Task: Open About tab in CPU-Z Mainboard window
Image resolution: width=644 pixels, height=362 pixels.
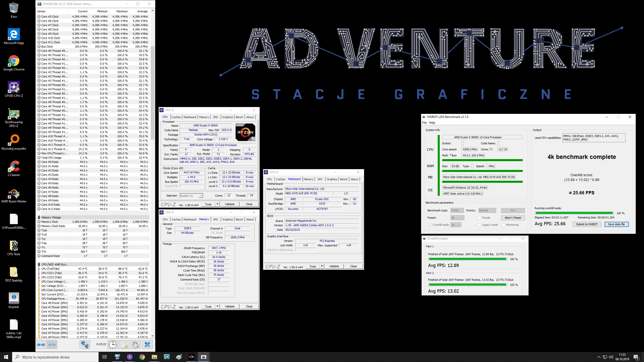Action: tap(354, 179)
